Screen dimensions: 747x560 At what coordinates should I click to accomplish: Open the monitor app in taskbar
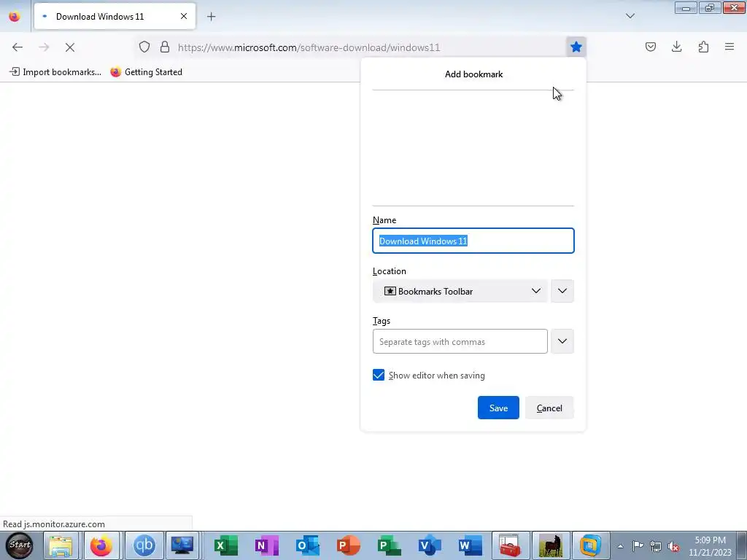coord(182,545)
